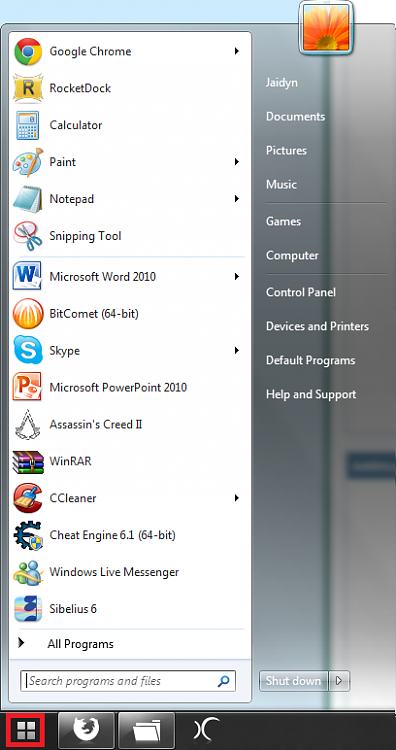The image size is (396, 750).
Task: Open the Music library
Action: pyautogui.click(x=281, y=184)
